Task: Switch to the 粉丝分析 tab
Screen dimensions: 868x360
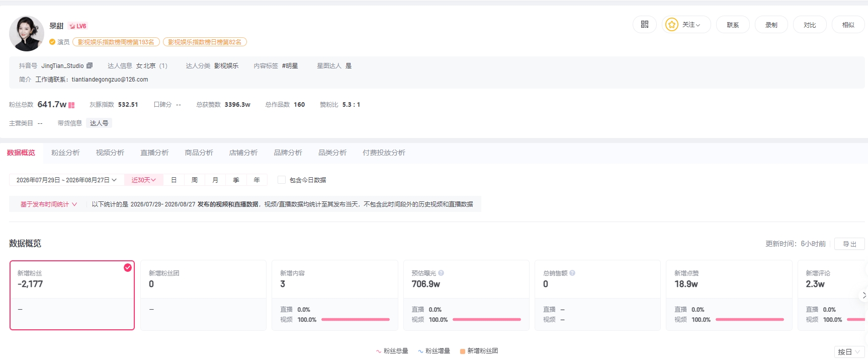Action: pos(65,153)
